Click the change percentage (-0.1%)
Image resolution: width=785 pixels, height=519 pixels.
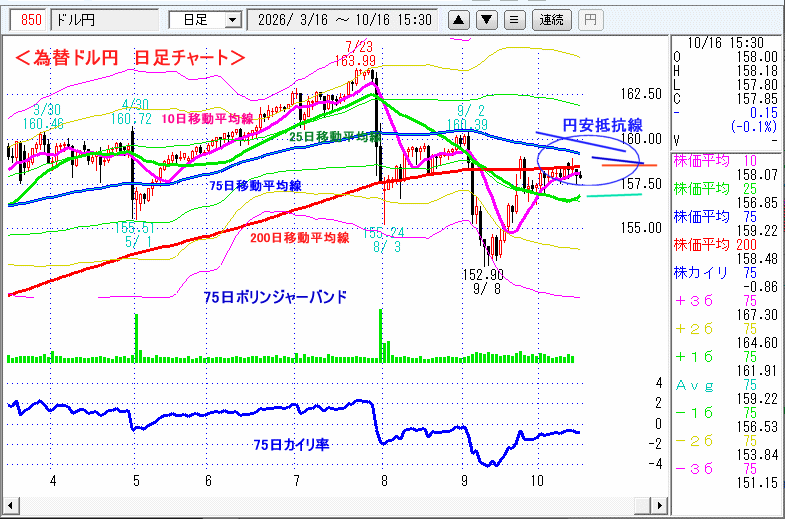[x=754, y=127]
